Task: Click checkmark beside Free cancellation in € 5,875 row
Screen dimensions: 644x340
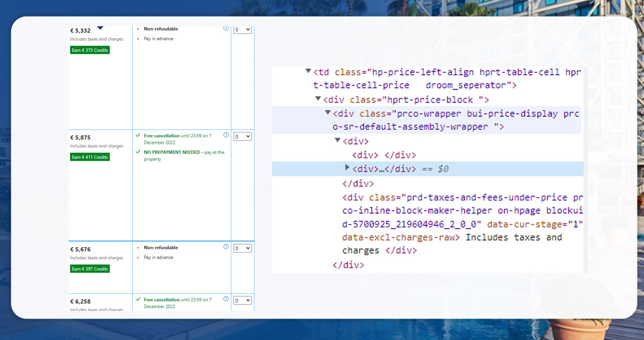Action: (138, 136)
